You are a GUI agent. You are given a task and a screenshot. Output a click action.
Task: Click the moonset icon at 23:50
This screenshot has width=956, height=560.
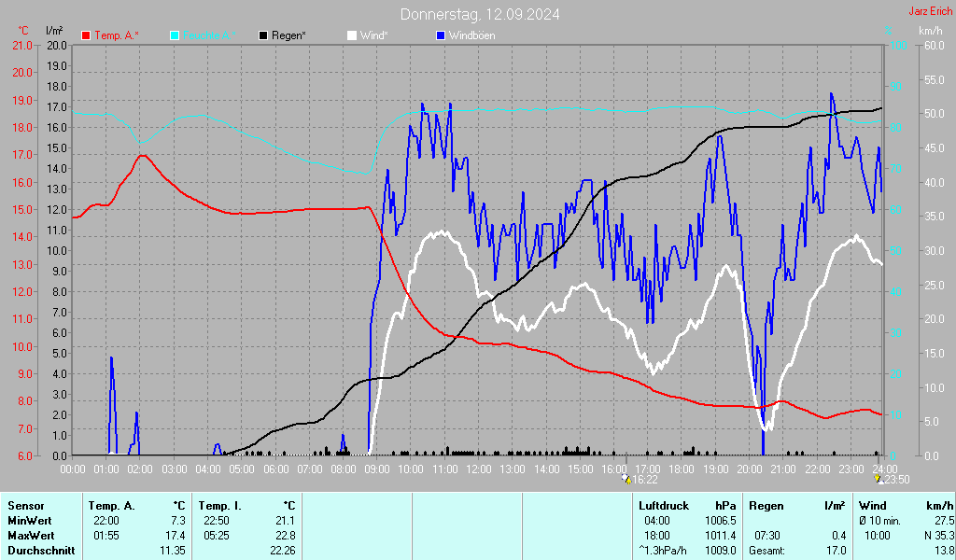coord(877,479)
